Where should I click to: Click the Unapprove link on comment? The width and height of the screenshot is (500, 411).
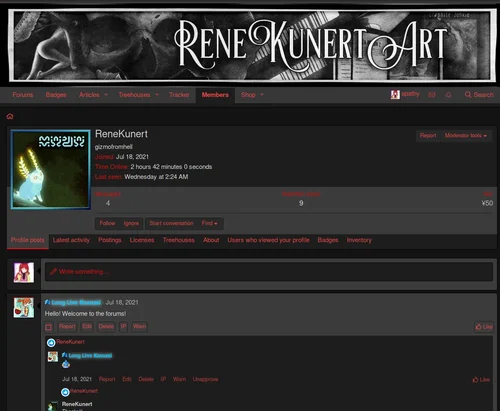tap(205, 379)
